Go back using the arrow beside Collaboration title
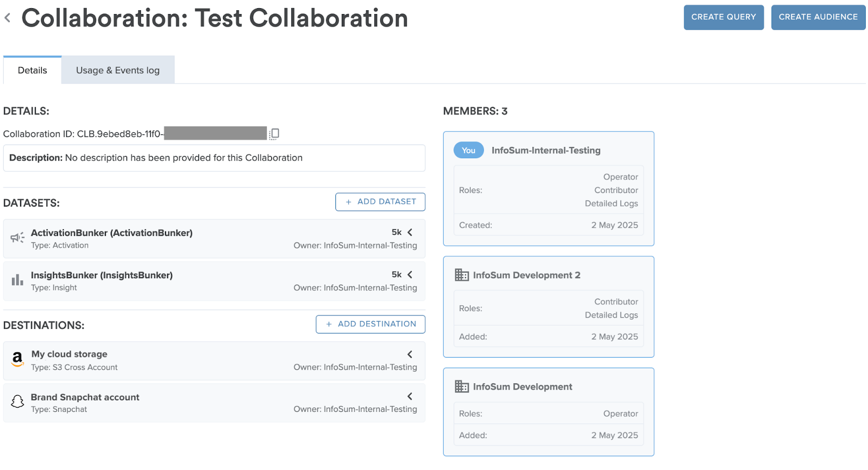The image size is (868, 470). (x=8, y=18)
